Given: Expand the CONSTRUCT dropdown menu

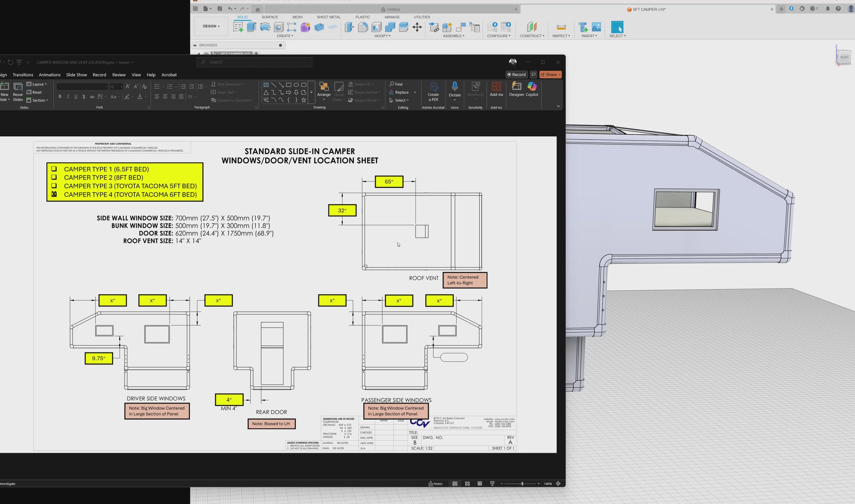Looking at the screenshot, I should point(532,36).
